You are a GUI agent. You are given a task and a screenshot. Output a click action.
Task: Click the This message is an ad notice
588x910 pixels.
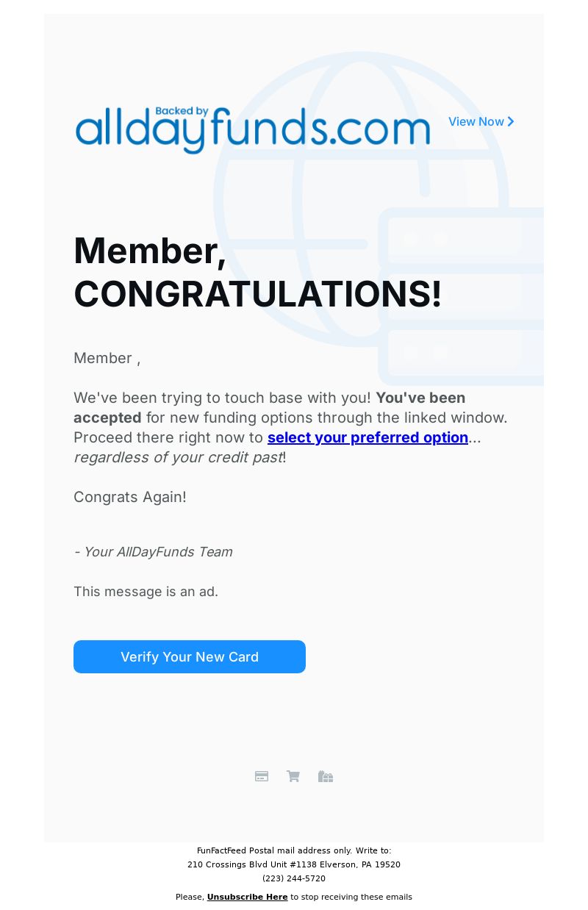(146, 591)
